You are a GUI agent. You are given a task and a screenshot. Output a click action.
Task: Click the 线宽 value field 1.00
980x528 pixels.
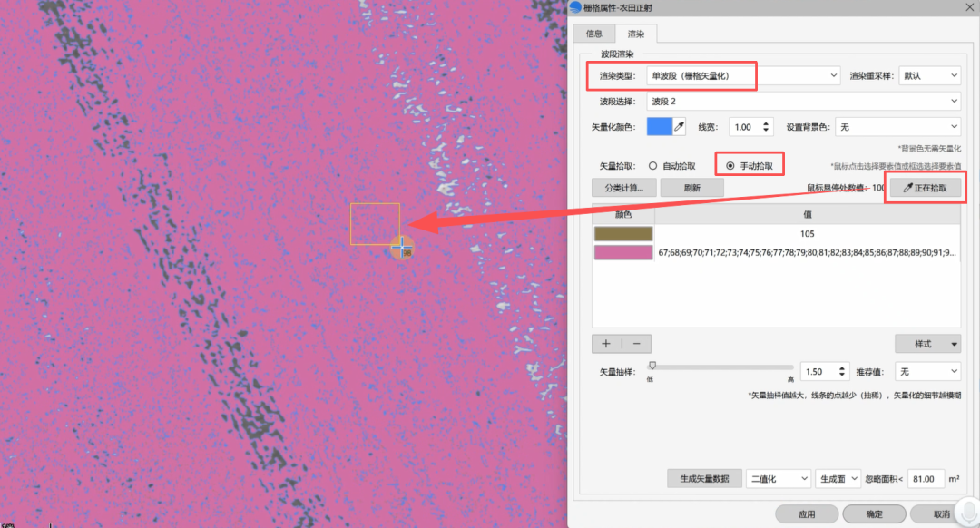pyautogui.click(x=744, y=127)
